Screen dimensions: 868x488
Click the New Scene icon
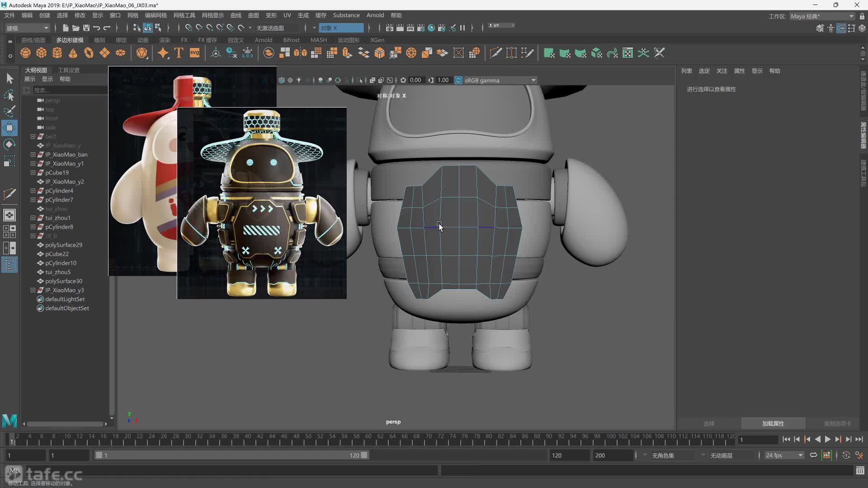point(66,28)
